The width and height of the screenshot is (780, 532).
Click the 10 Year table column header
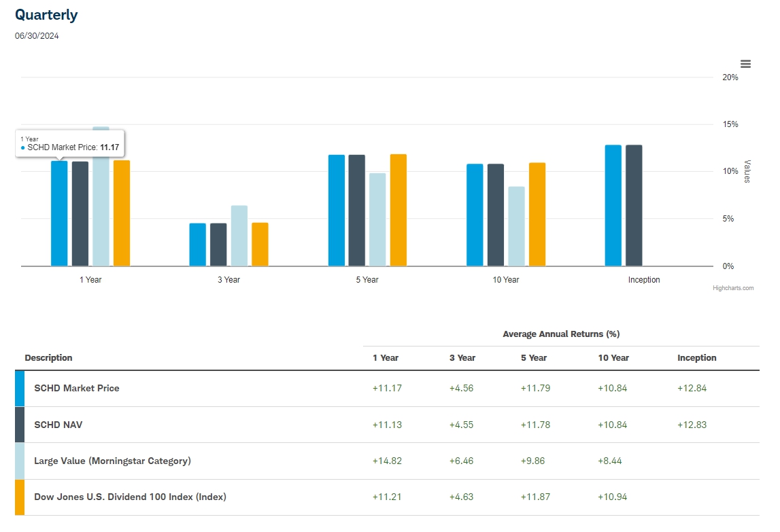(x=613, y=357)
